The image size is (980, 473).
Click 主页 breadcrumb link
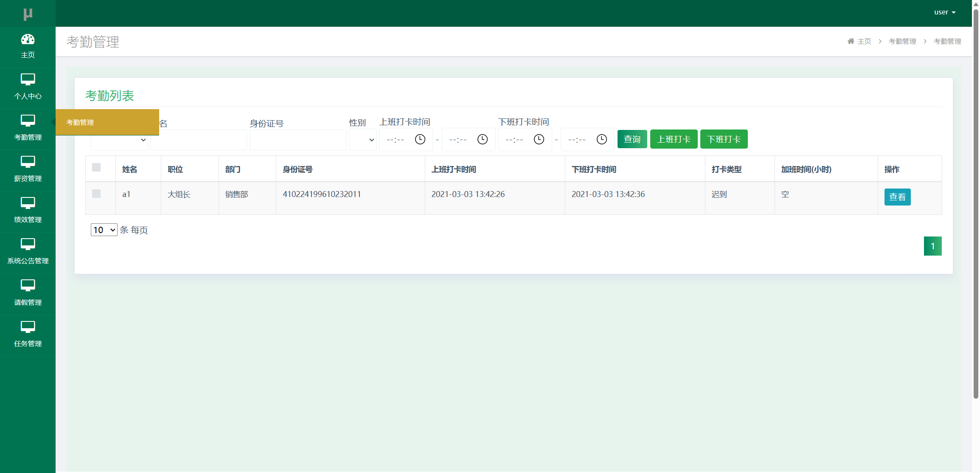(863, 41)
